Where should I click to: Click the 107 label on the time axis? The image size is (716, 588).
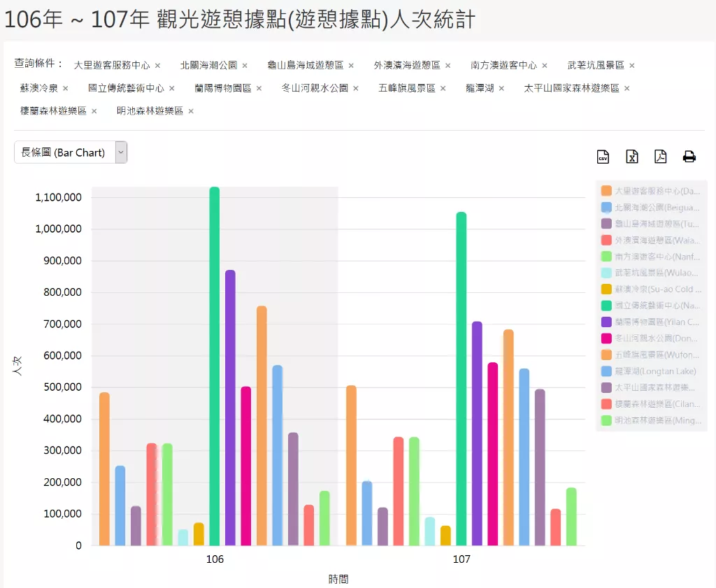tap(461, 559)
